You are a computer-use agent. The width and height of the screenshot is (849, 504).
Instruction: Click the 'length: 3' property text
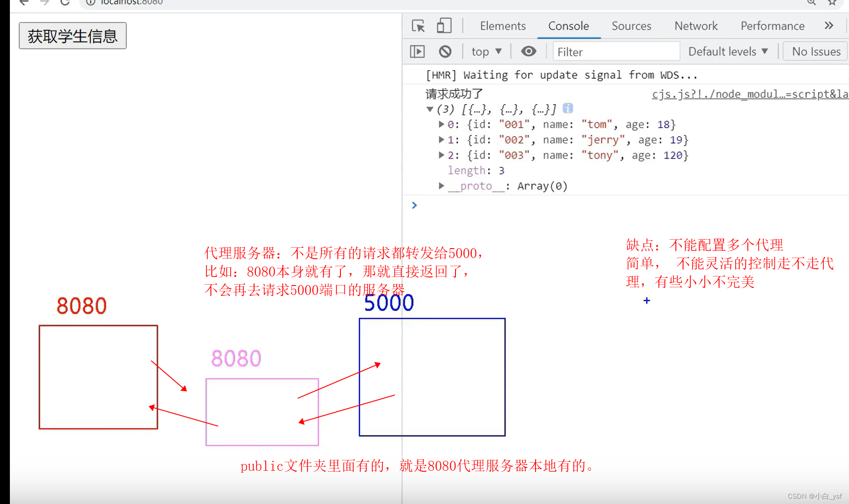476,170
